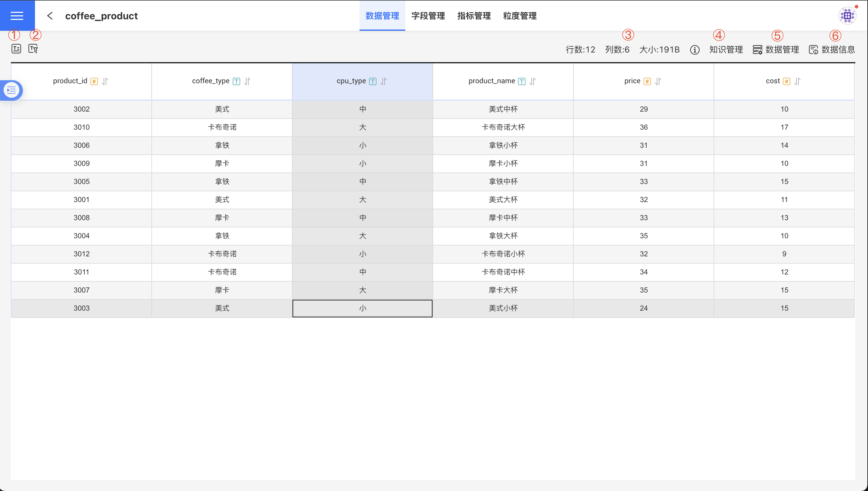This screenshot has height=491, width=868.
Task: Sort by product_id column
Action: [x=105, y=81]
